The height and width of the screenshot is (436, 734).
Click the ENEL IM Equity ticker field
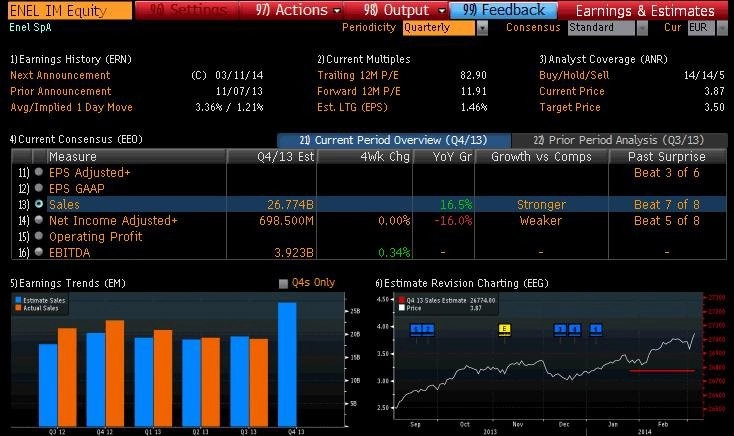tap(70, 10)
